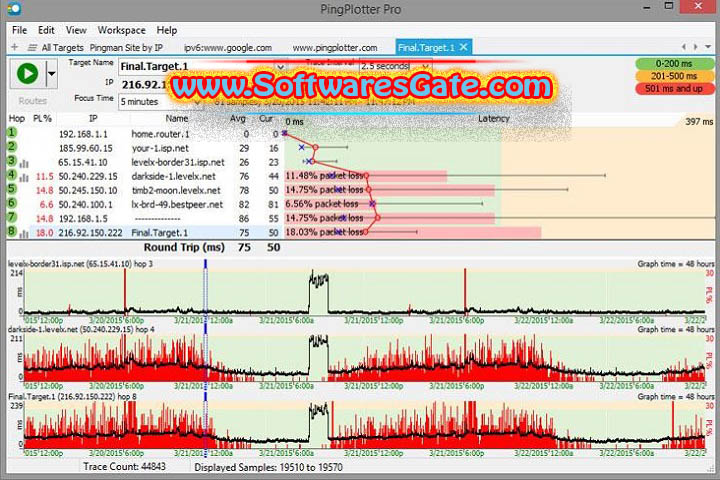Screen dimensions: 720x480
Task: Click the Cur column header
Action: (x=266, y=119)
